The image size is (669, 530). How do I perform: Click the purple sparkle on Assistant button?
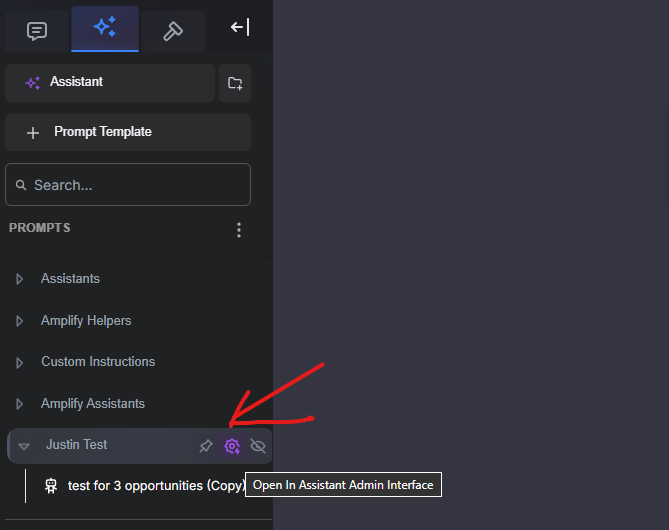click(x=33, y=83)
